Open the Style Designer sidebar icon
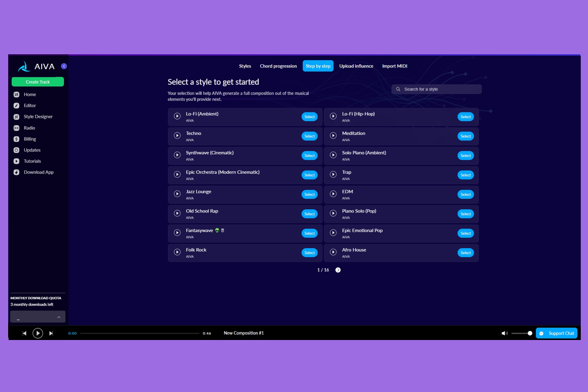588x392 pixels. 16,117
